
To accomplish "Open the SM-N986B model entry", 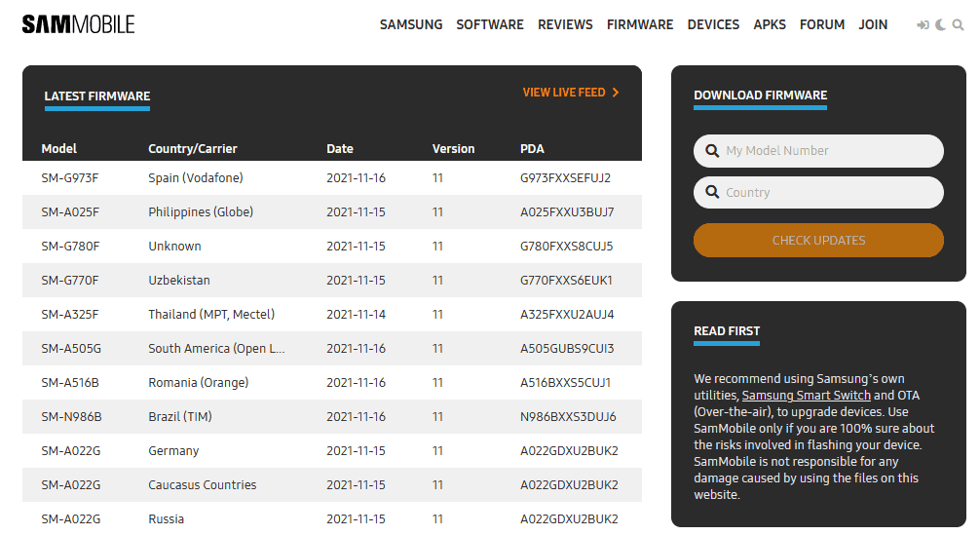I will coord(71,416).
